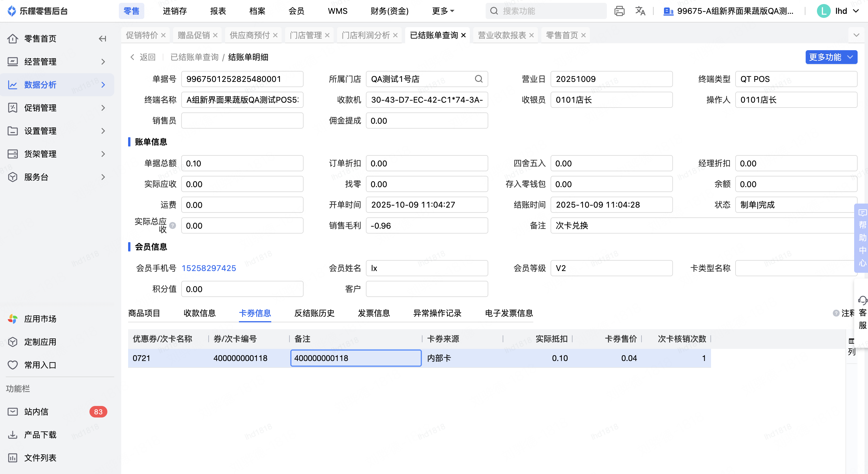Screen dimensions: 868x474
Task: Click the language translation icon
Action: (x=640, y=11)
